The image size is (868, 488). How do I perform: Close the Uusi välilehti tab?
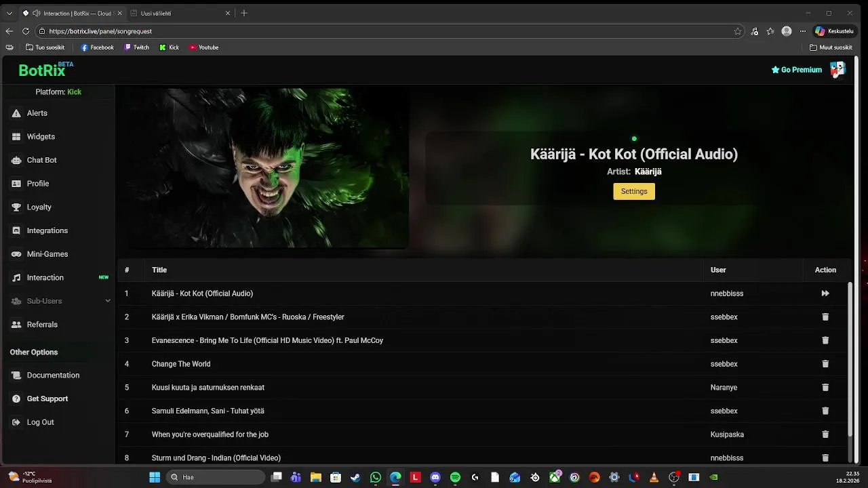tap(228, 13)
